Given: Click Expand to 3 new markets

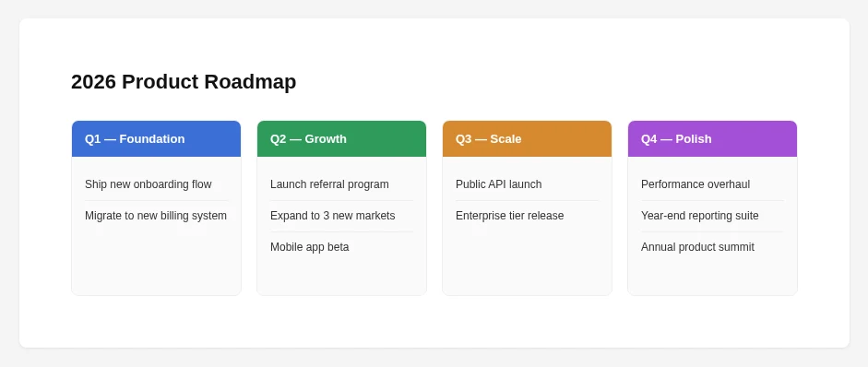Looking at the screenshot, I should 341,216.
